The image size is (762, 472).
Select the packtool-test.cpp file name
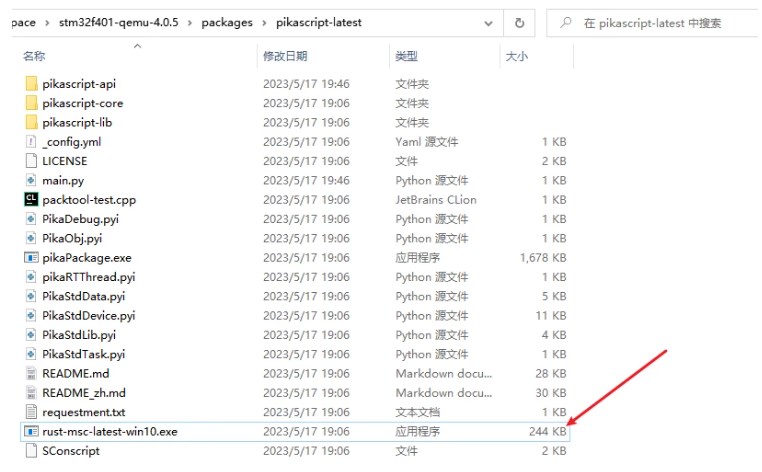(89, 199)
